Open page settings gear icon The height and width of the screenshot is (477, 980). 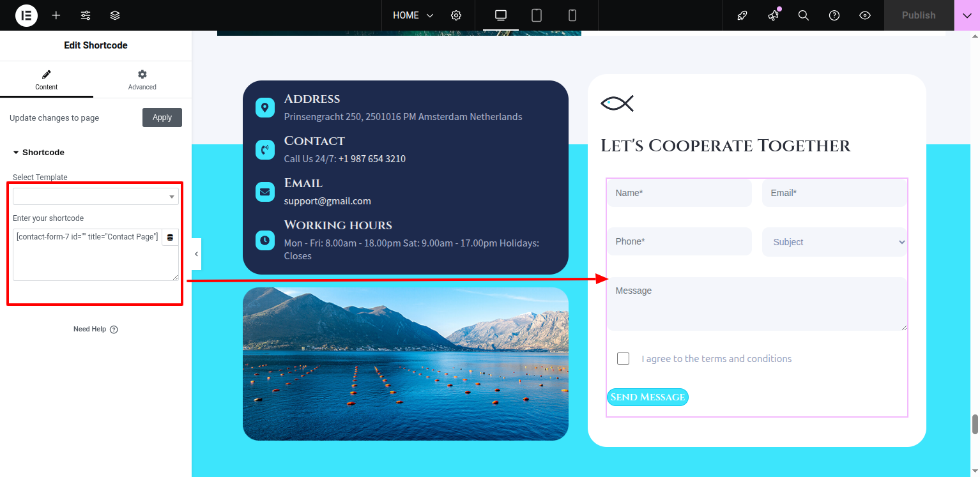[456, 15]
